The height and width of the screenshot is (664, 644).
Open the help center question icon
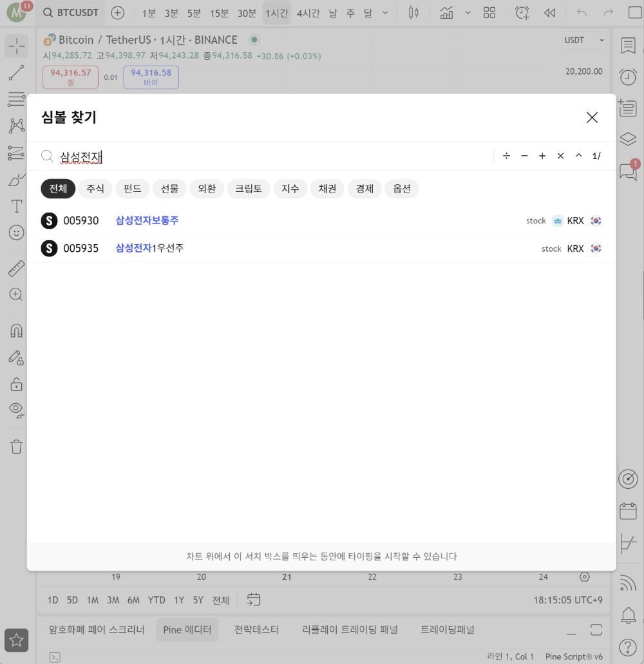click(x=628, y=647)
